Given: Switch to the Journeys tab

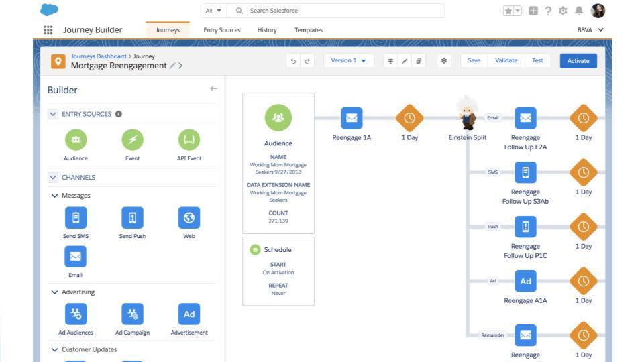Looking at the screenshot, I should tap(168, 30).
